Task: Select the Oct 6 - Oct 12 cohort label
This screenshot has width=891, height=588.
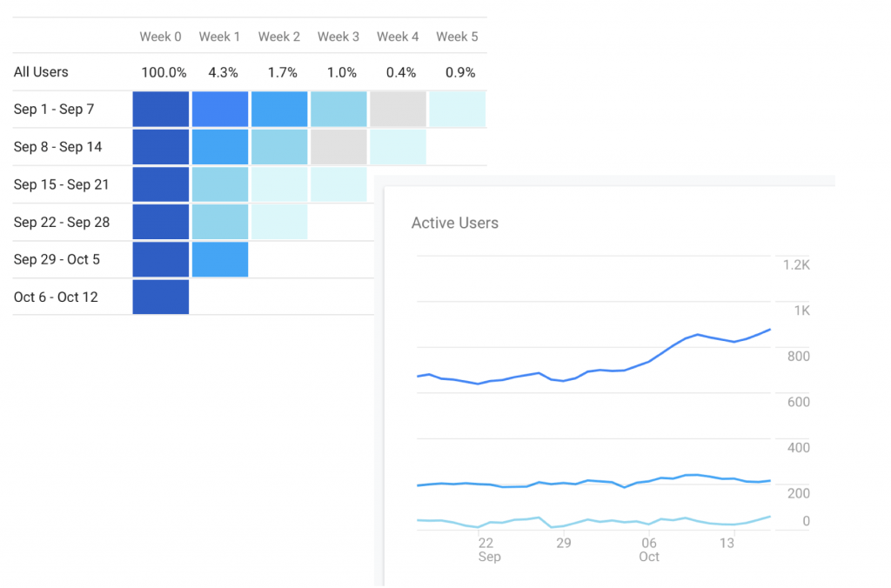Action: click(56, 297)
